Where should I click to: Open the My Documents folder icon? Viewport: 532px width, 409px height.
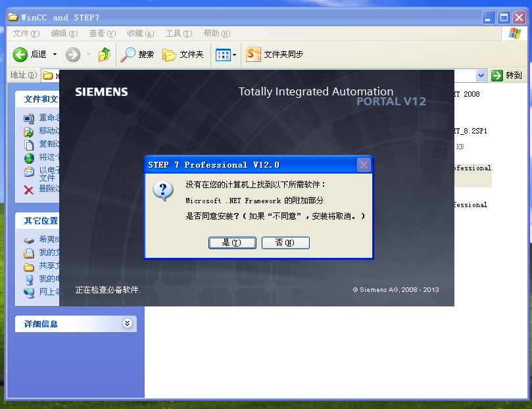click(29, 253)
